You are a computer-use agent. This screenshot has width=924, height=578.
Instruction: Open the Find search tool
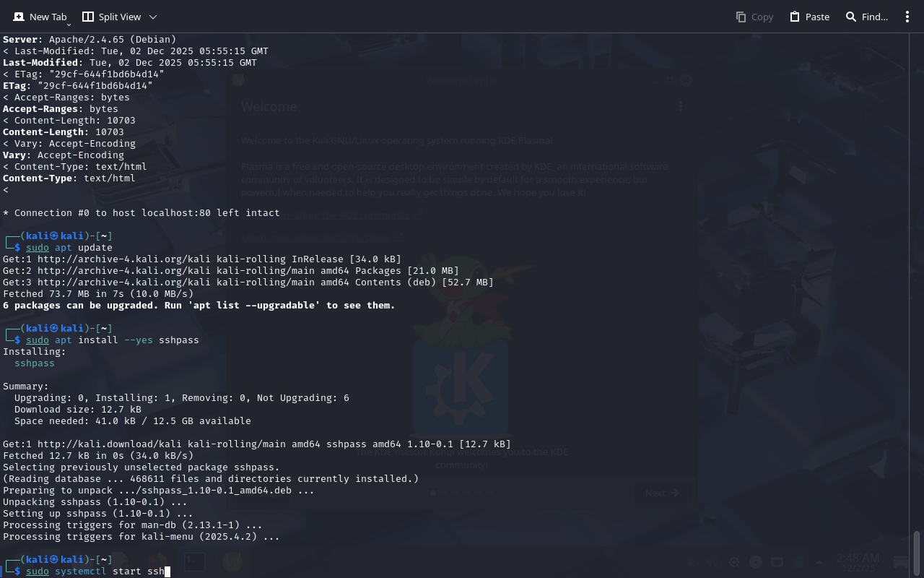[866, 17]
